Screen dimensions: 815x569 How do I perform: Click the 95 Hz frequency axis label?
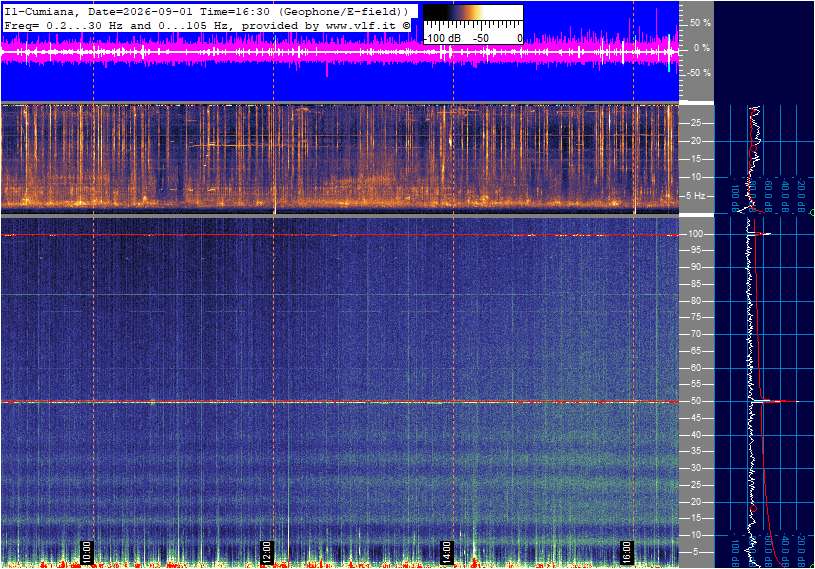[x=695, y=250]
